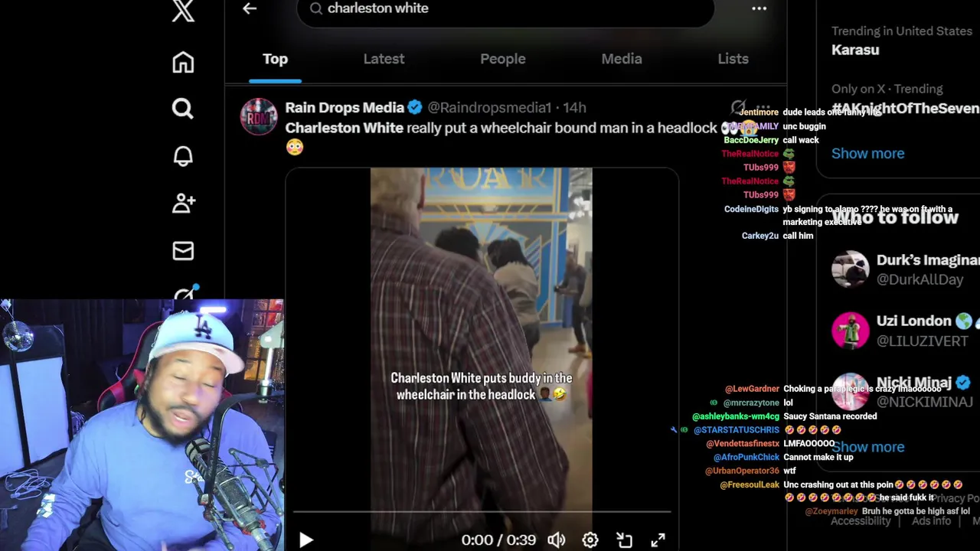Open Nicki Minaj profile avatar
980x551 pixels.
[x=851, y=392]
